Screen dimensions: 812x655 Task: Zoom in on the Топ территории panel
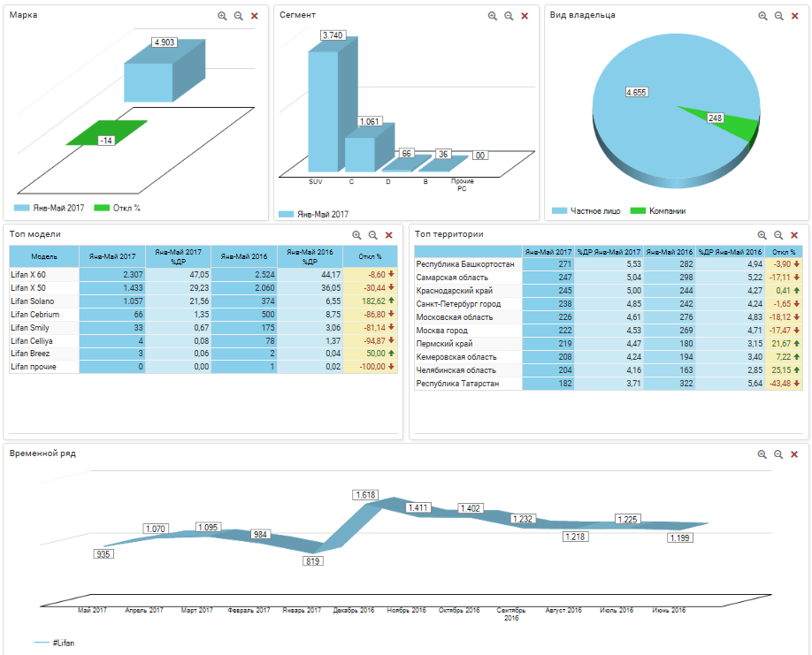[x=762, y=235]
